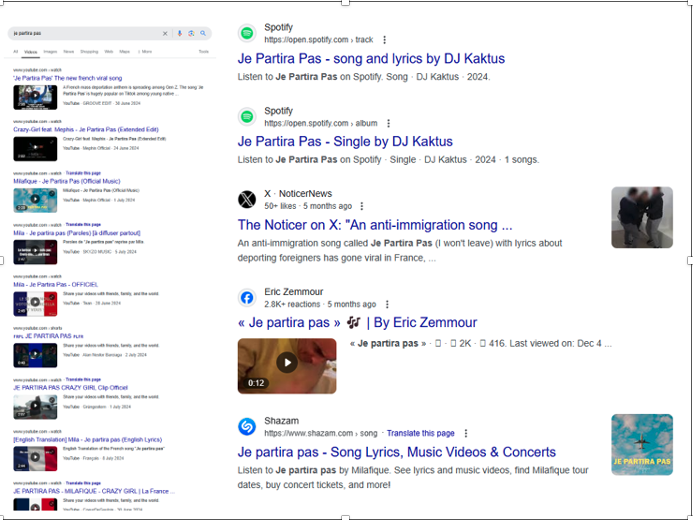Open Google Lens image search icon
This screenshot has width=693, height=520.
click(191, 34)
